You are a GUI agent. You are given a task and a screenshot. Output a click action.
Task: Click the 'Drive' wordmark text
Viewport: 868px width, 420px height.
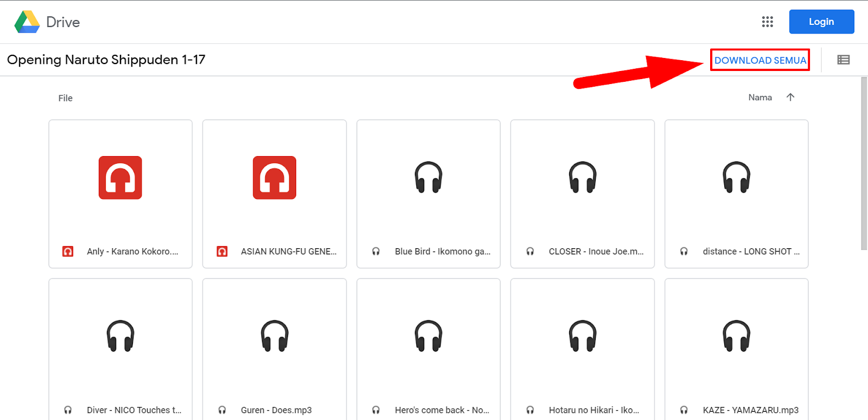pos(63,22)
